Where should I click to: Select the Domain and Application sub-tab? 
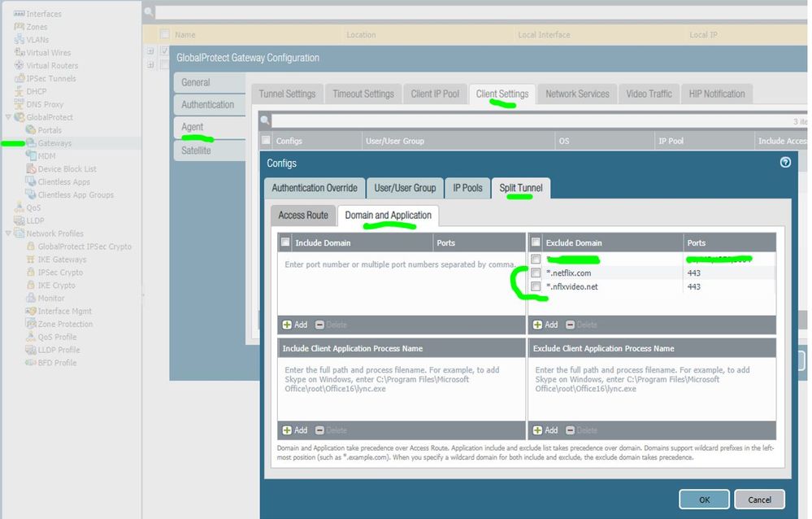pos(388,216)
